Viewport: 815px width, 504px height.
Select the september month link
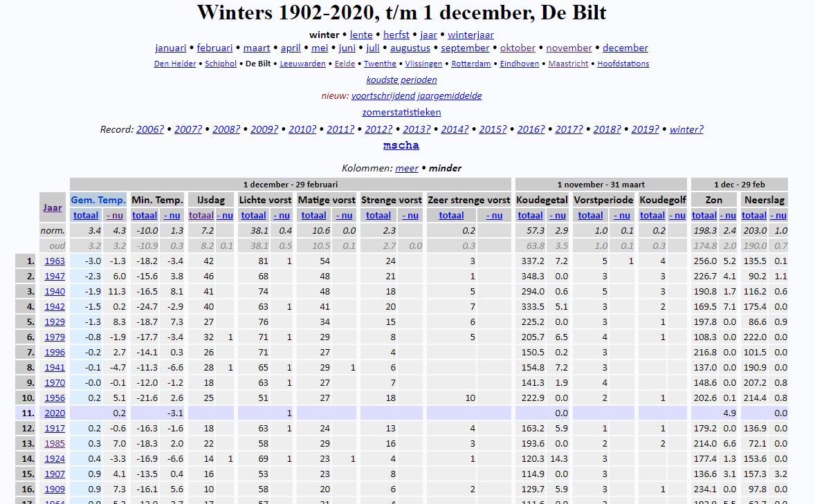click(x=465, y=48)
